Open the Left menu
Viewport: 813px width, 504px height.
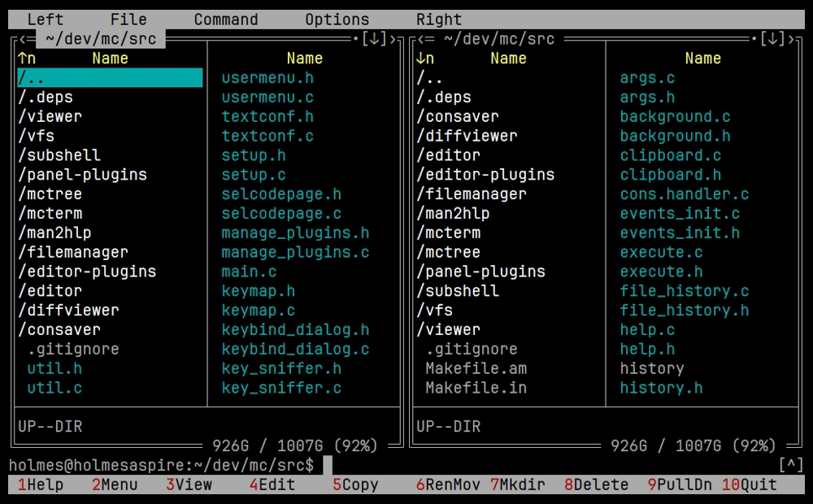(x=45, y=20)
